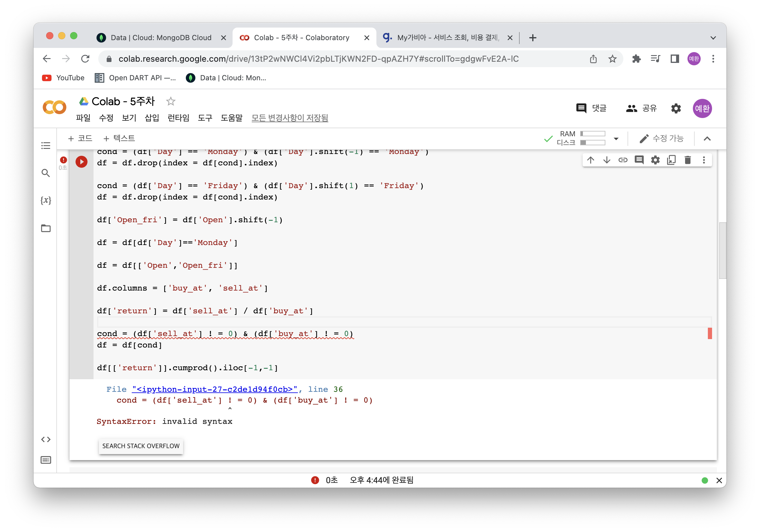
Task: Mirror cell in tab icon
Action: [x=671, y=160]
